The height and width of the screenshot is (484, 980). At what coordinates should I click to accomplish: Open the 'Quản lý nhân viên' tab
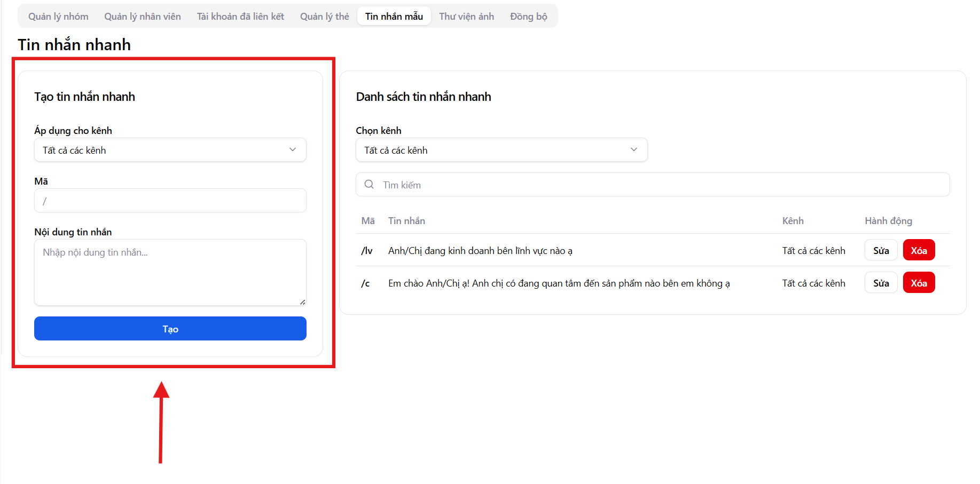(143, 17)
